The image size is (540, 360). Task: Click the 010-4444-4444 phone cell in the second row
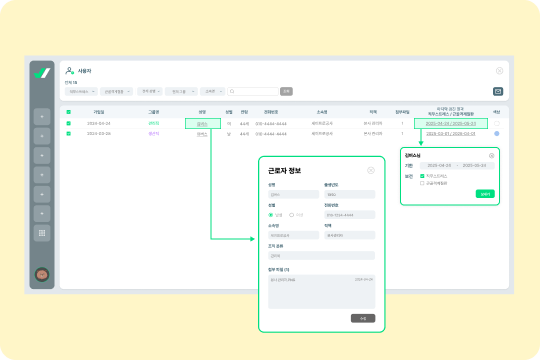point(271,134)
